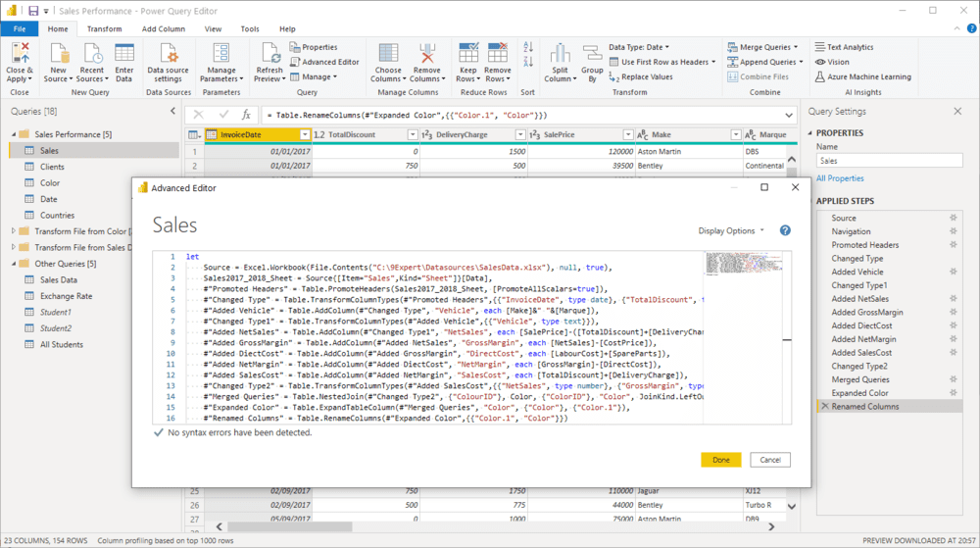The image size is (980, 548).
Task: Cancel the formula bar edit
Action: (198, 115)
